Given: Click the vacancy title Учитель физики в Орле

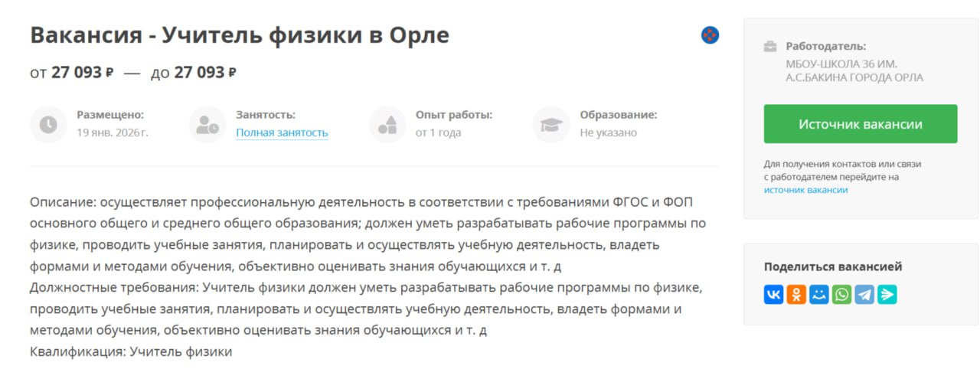Looking at the screenshot, I should [240, 35].
